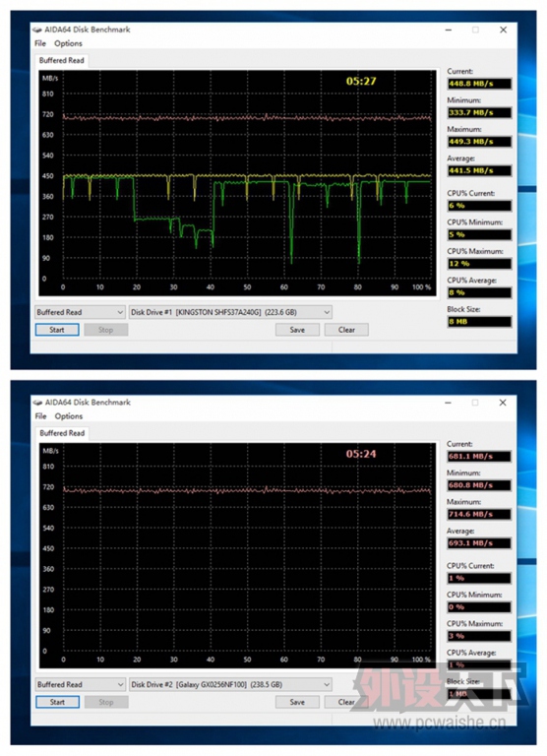547x756 pixels.
Task: Save the Galaxy benchmark results
Action: click(x=297, y=703)
